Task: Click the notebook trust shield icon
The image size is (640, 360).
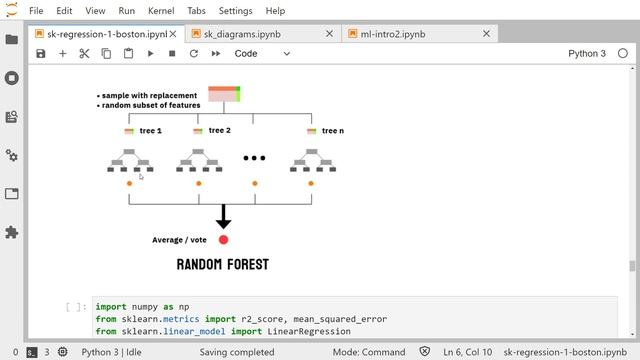Action: click(425, 351)
